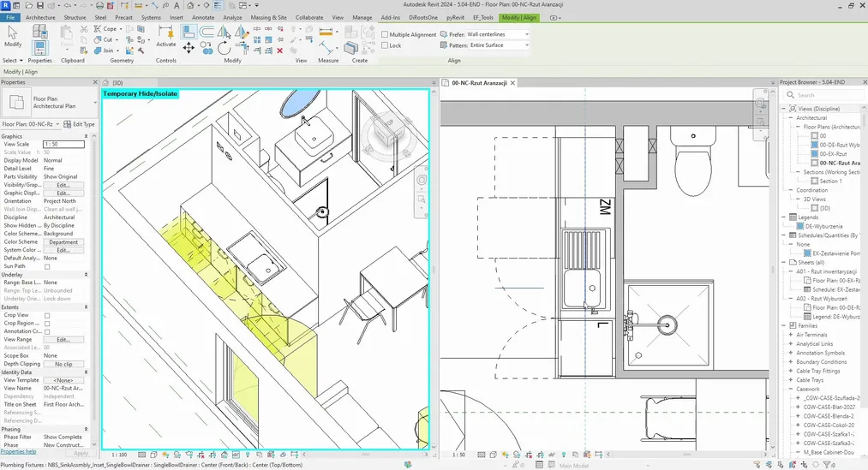Viewport: 868px width, 470px height.
Task: Open the File menu
Action: (10, 18)
